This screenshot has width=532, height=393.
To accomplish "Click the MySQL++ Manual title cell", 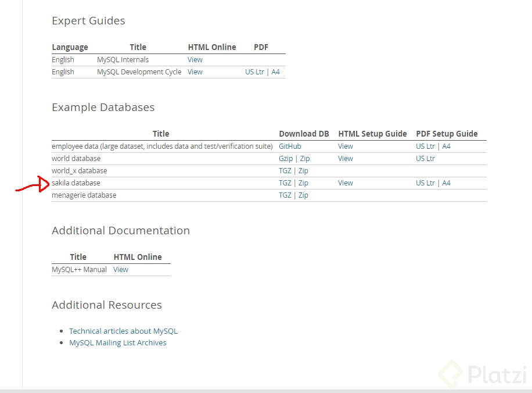I will point(79,270).
